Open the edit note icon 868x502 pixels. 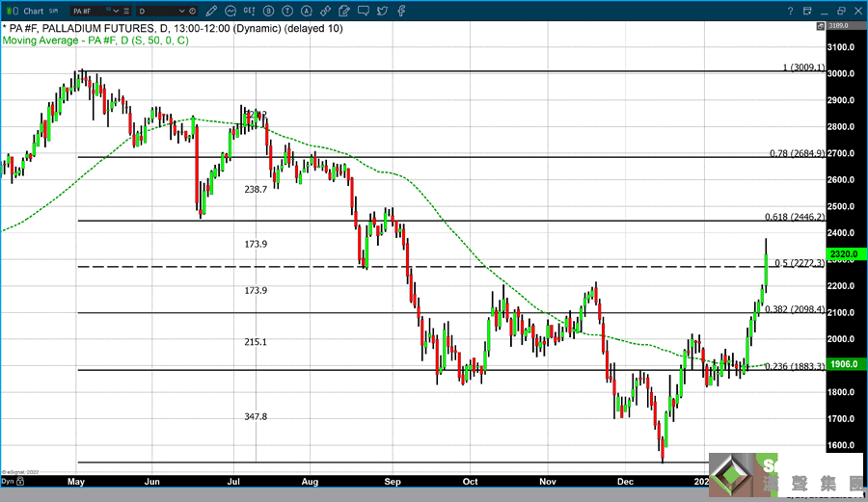(344, 11)
